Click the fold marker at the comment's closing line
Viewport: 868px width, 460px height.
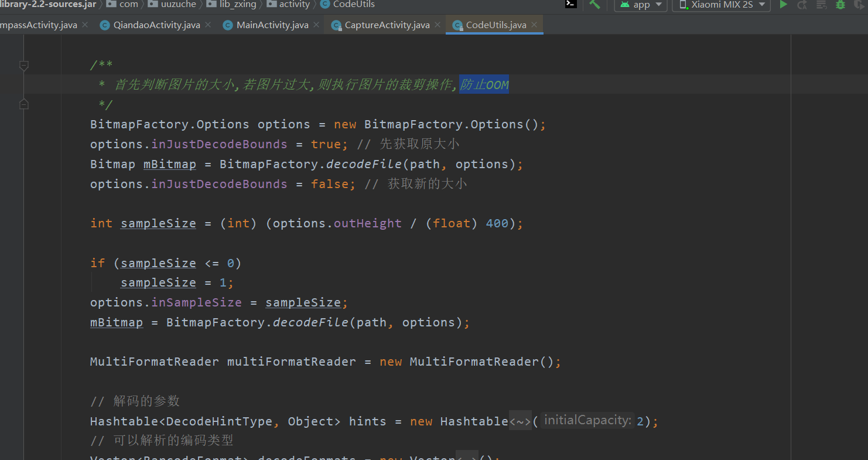(24, 104)
